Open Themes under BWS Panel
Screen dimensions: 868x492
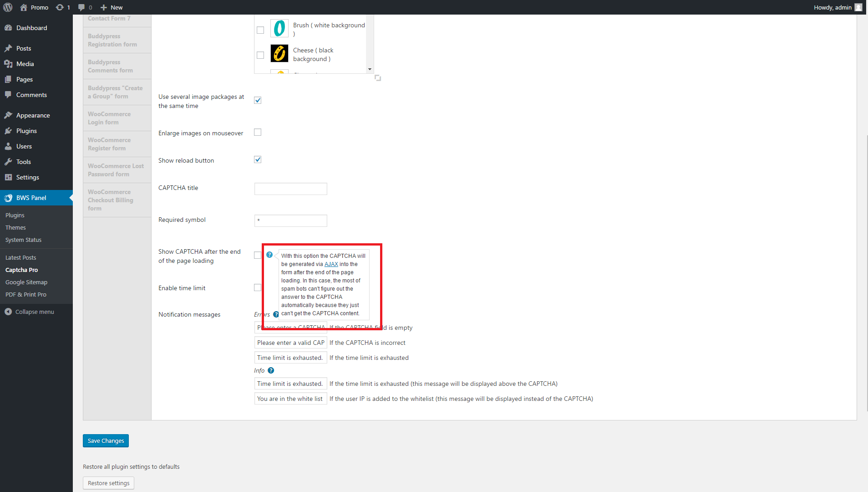point(15,227)
